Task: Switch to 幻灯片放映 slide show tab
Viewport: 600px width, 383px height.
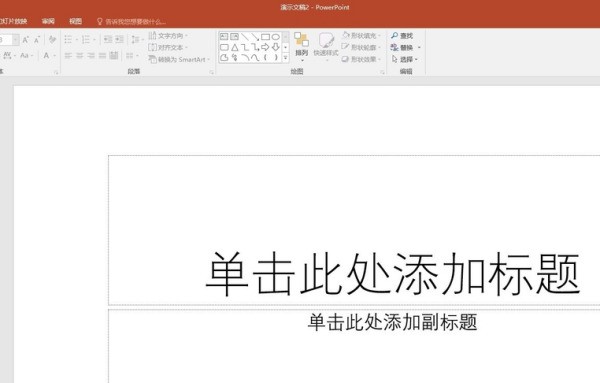Action: tap(13, 21)
